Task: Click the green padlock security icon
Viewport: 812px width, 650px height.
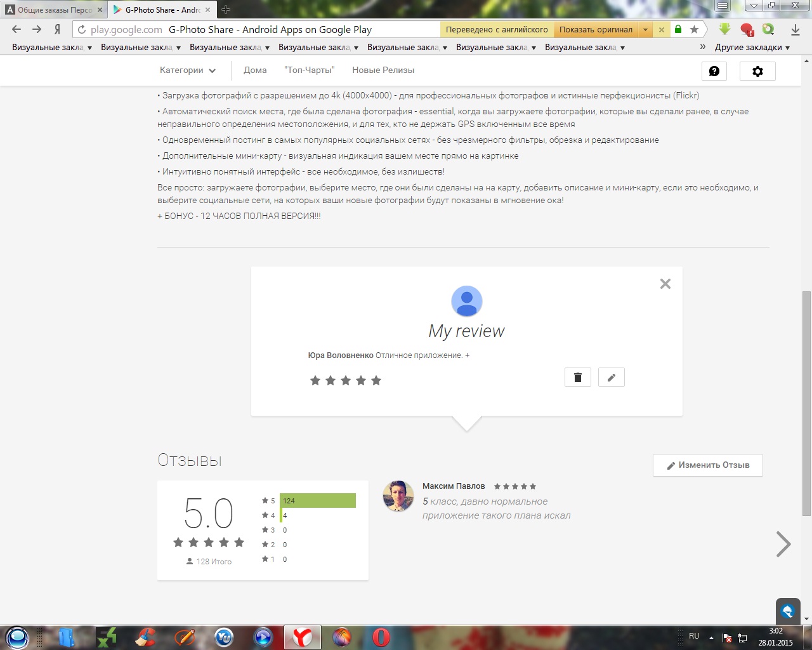Action: [x=678, y=29]
